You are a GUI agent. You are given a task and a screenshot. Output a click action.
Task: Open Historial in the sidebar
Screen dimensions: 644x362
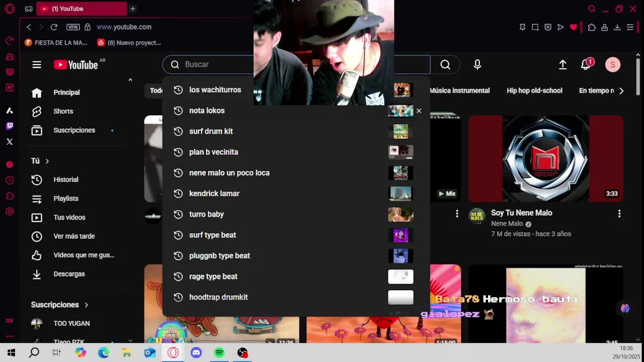pos(75,179)
